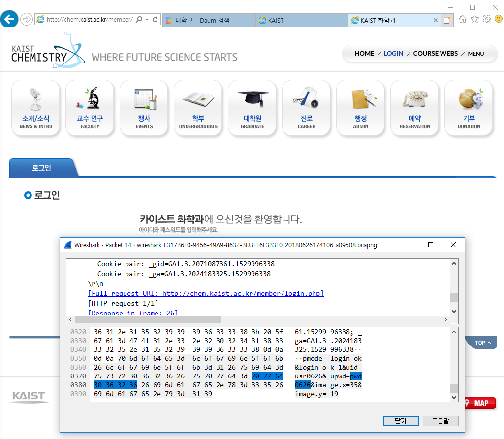
Task: Click up arrow of packet details scrollbar
Action: pos(454,263)
